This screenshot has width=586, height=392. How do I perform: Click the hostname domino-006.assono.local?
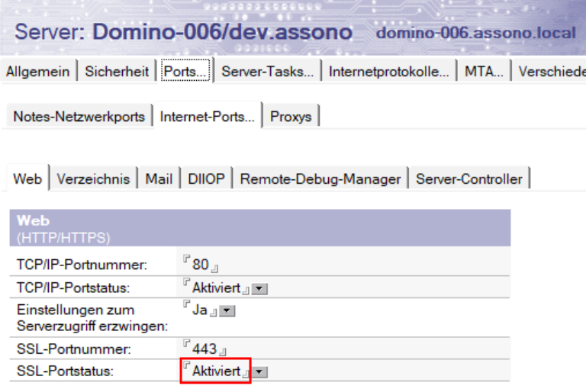pyautogui.click(x=476, y=33)
